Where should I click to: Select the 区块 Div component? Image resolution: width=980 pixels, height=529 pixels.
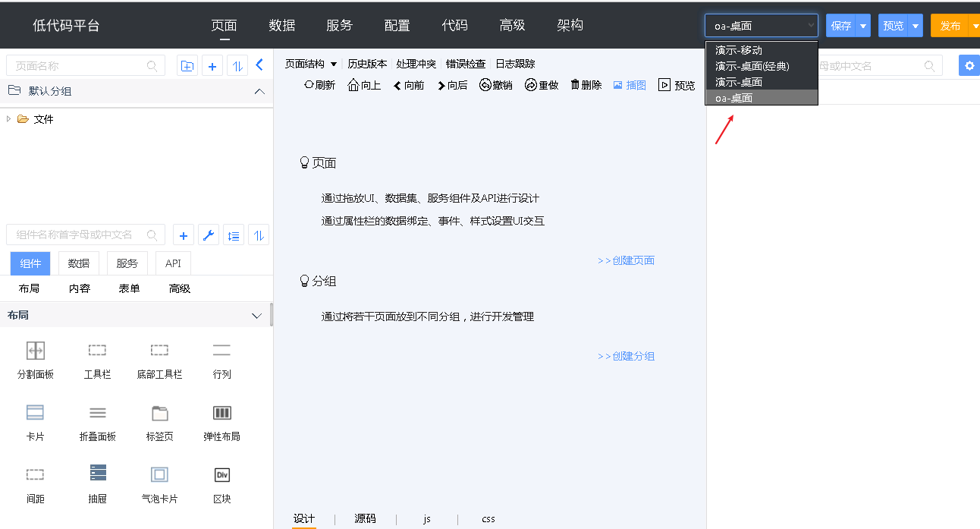pos(221,484)
